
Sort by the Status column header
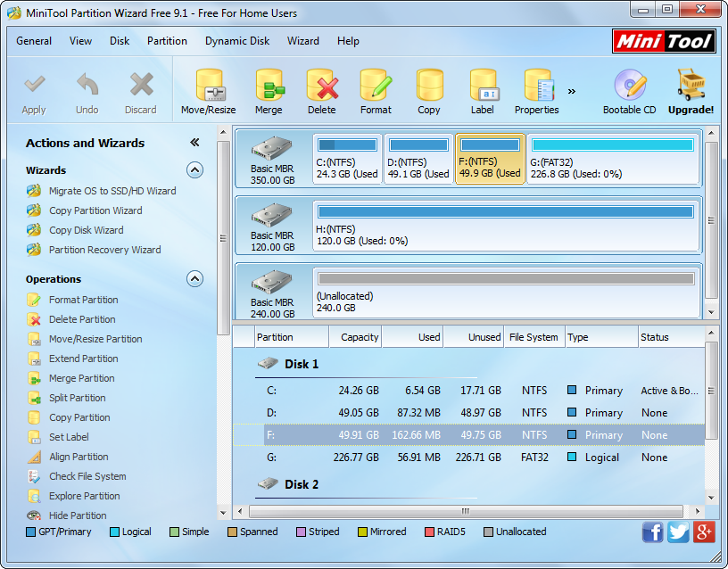click(x=672, y=337)
